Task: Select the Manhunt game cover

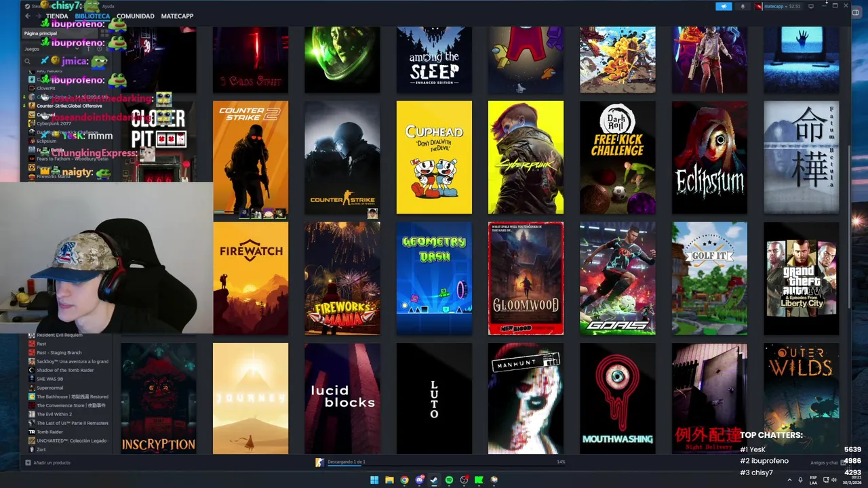Action: pyautogui.click(x=526, y=399)
